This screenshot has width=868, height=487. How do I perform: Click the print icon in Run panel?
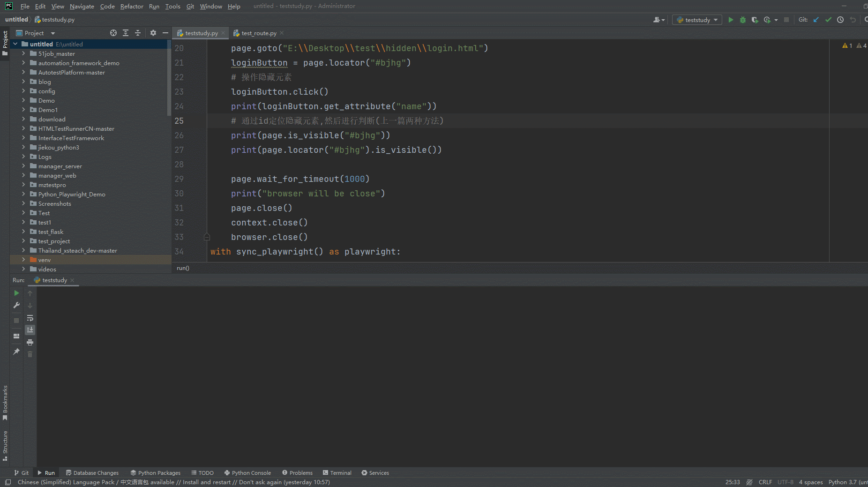tap(30, 342)
